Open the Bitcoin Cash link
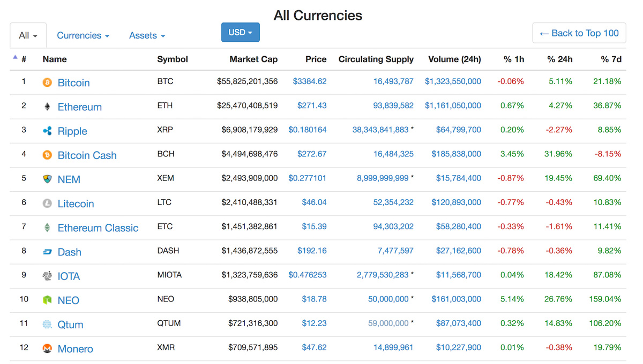643x364 pixels. 87,155
